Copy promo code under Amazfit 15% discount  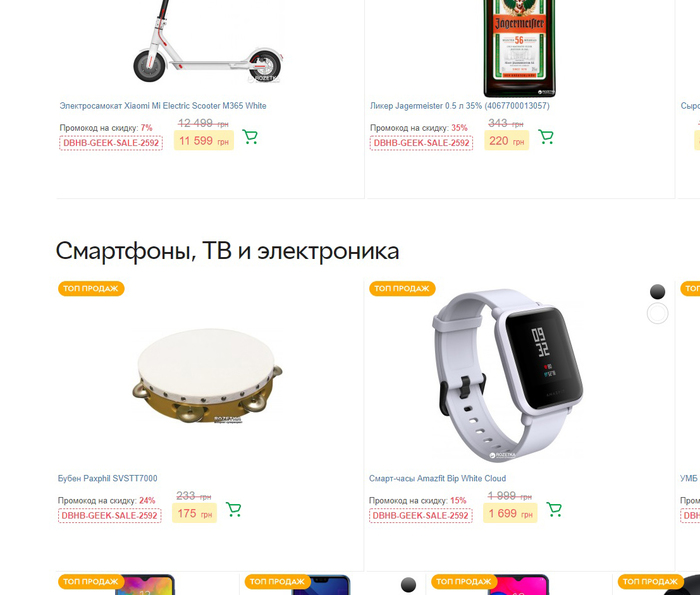click(421, 516)
